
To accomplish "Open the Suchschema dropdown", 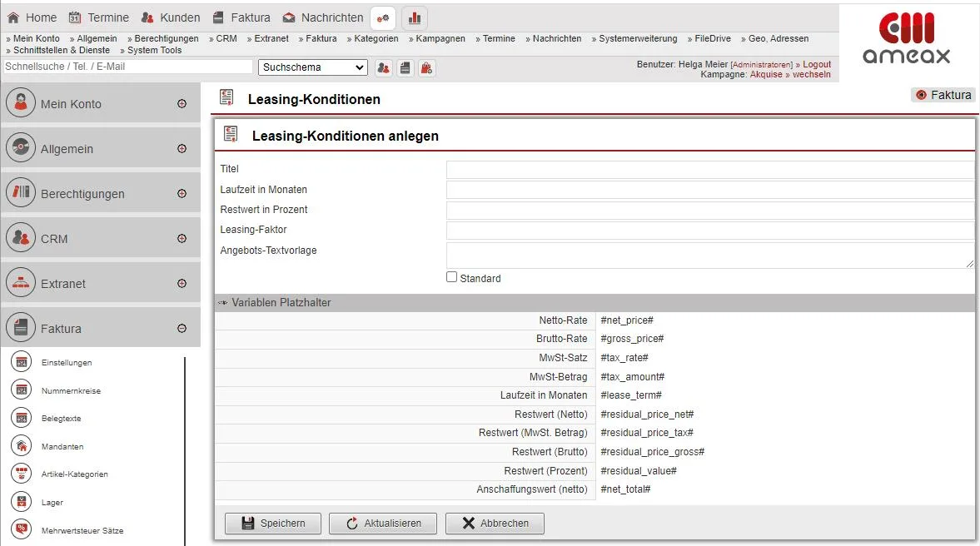I will [x=313, y=67].
